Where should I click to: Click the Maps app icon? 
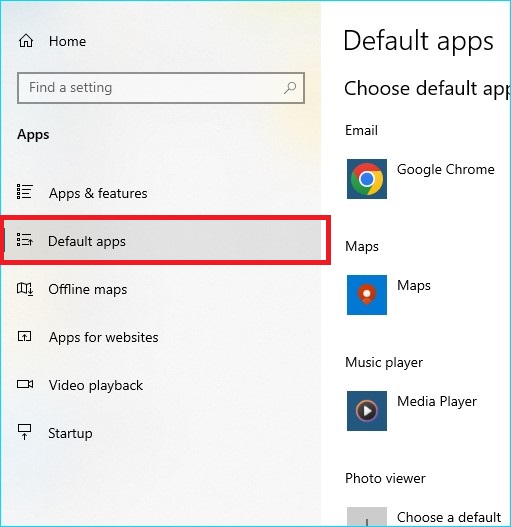(367, 295)
